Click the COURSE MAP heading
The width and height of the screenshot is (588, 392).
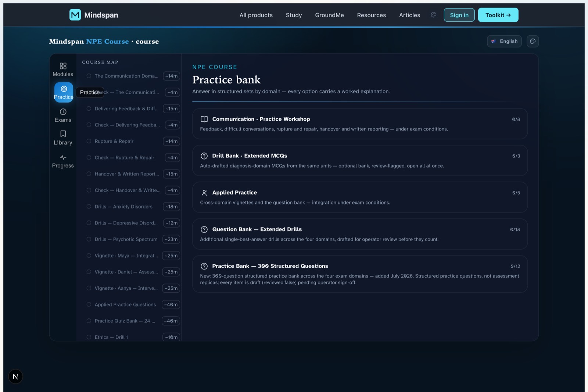(100, 62)
